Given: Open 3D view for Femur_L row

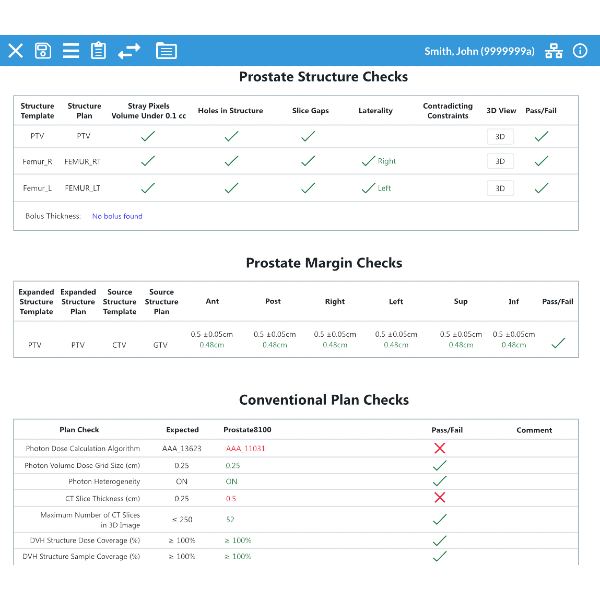Looking at the screenshot, I should tap(500, 188).
